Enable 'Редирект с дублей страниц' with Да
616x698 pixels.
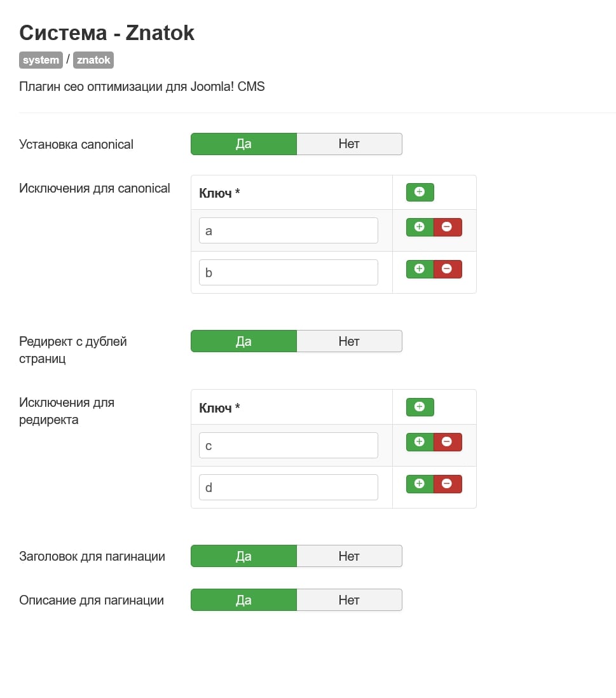tap(243, 341)
